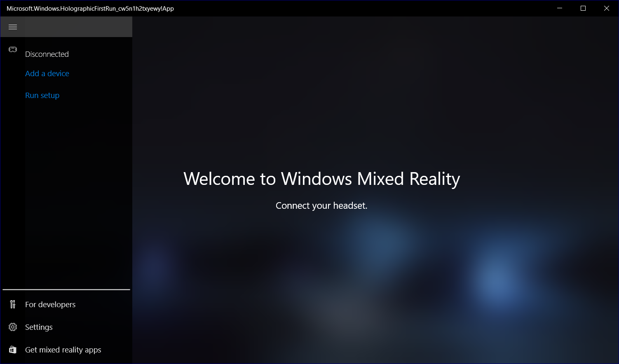
Task: Click the headset icon beside Disconnected
Action: coord(13,49)
